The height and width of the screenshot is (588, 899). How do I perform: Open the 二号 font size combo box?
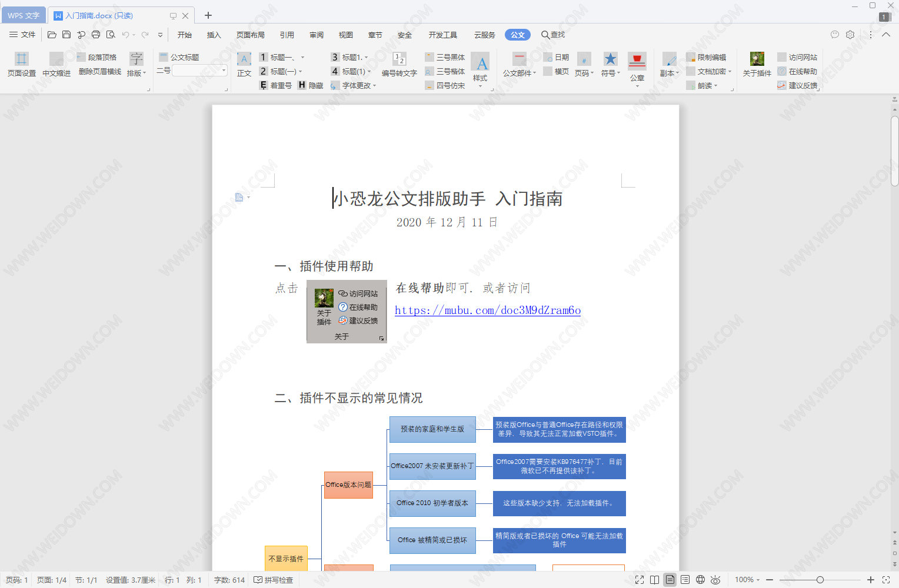pyautogui.click(x=199, y=71)
